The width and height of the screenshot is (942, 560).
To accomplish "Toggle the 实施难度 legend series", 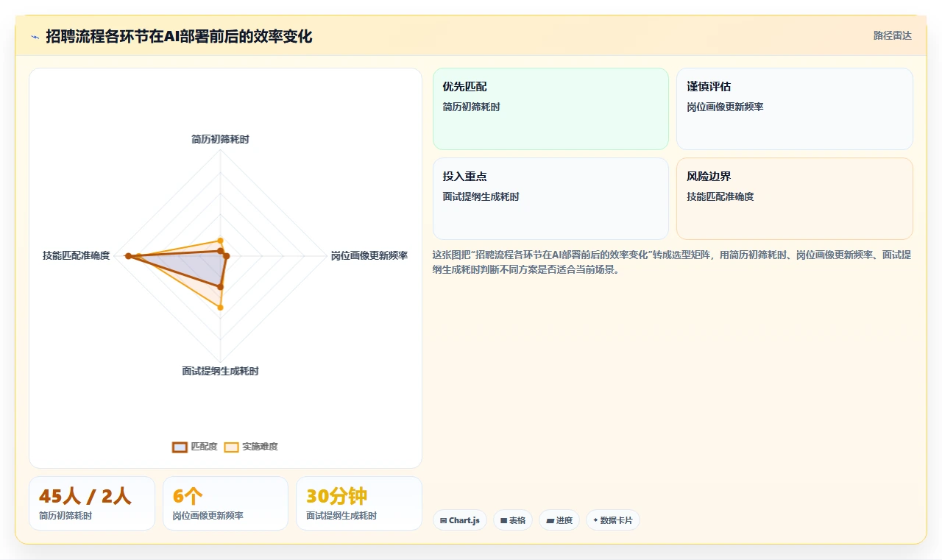I will tap(251, 447).
